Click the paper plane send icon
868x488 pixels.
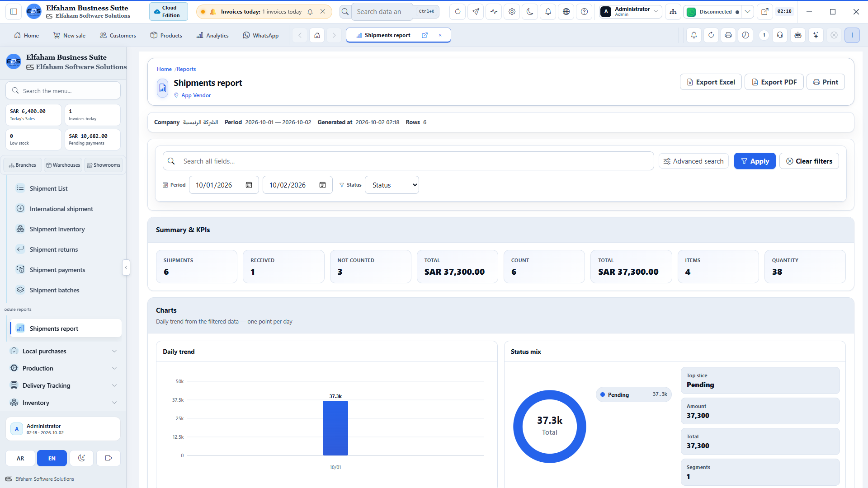pyautogui.click(x=476, y=12)
